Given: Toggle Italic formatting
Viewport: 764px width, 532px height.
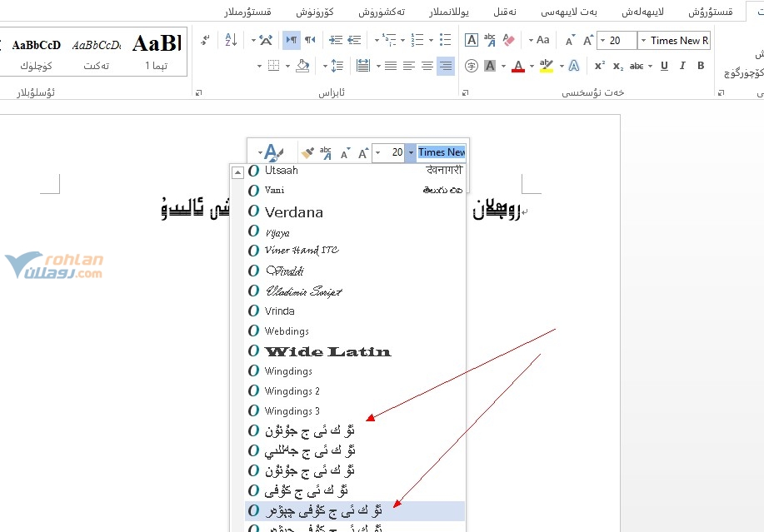Looking at the screenshot, I should tap(682, 66).
